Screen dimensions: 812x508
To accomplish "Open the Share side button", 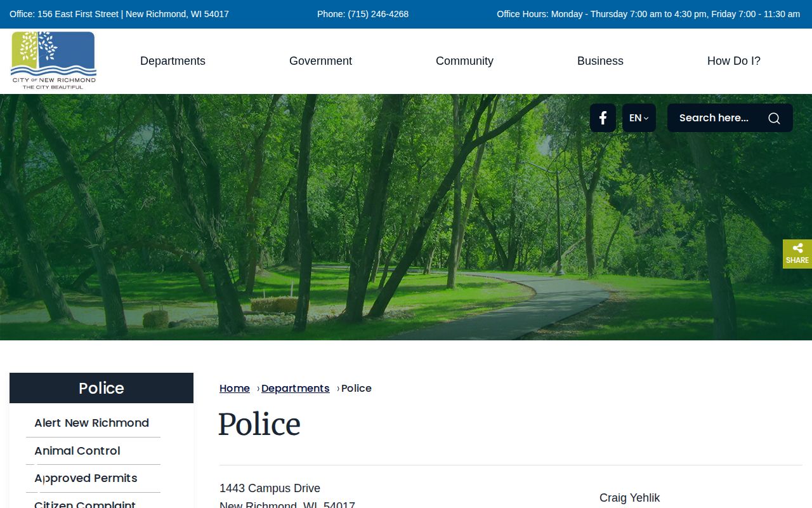I will 797,254.
